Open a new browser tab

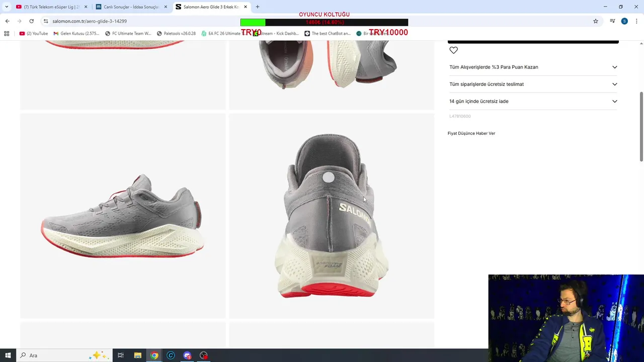click(258, 7)
